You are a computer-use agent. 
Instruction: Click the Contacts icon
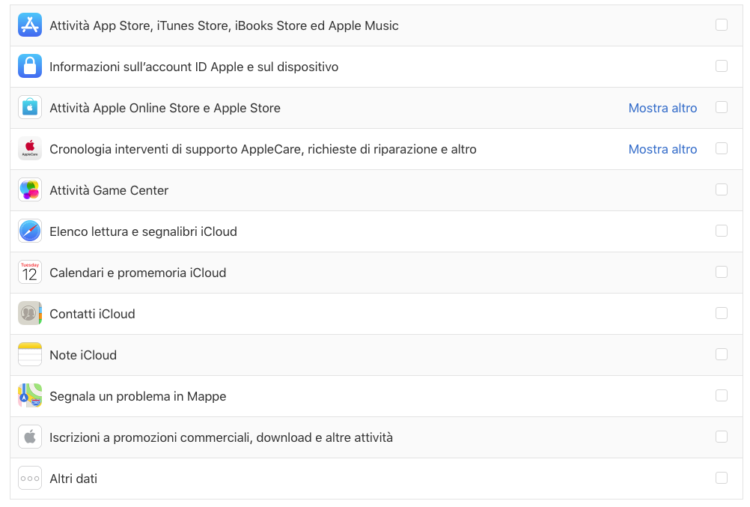click(30, 313)
